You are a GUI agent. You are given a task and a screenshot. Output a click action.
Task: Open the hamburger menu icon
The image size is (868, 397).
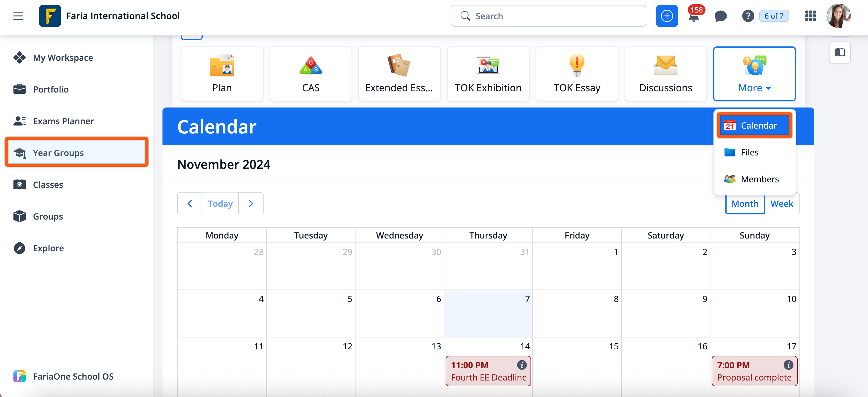pos(18,16)
